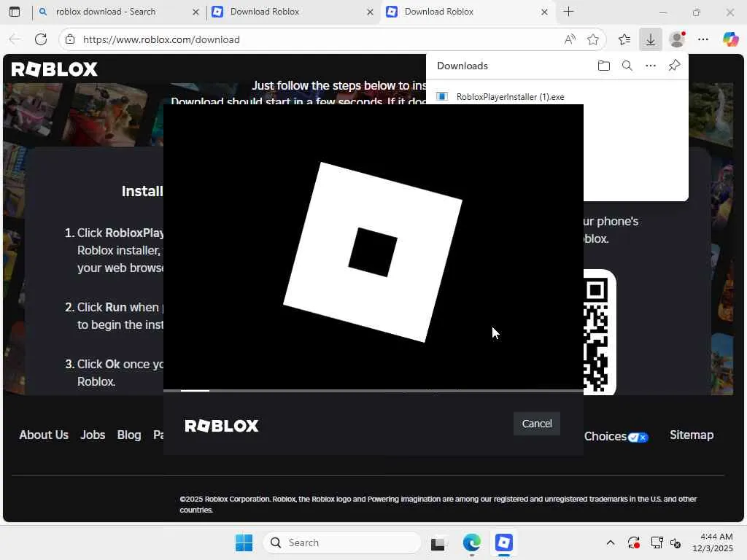Open the tab actions menu icon
This screenshot has width=747, height=560.
pos(15,12)
